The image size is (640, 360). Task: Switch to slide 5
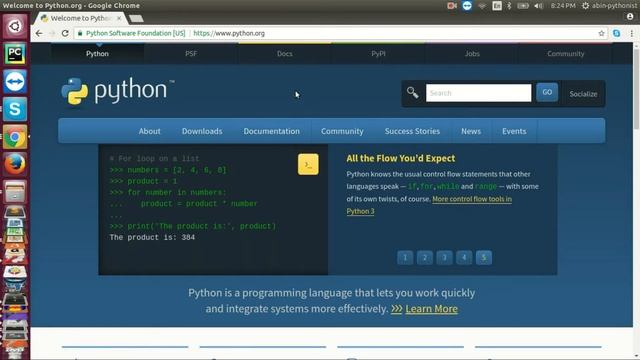pos(484,258)
